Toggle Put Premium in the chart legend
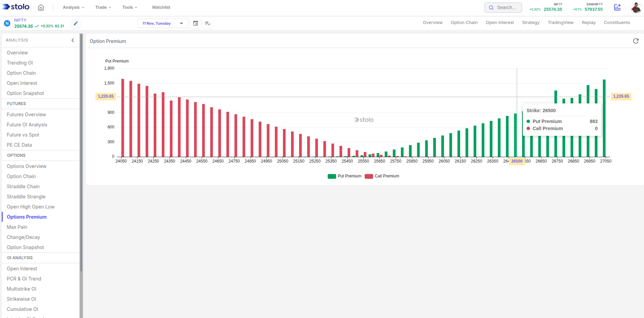This screenshot has width=644, height=318. pyautogui.click(x=344, y=176)
